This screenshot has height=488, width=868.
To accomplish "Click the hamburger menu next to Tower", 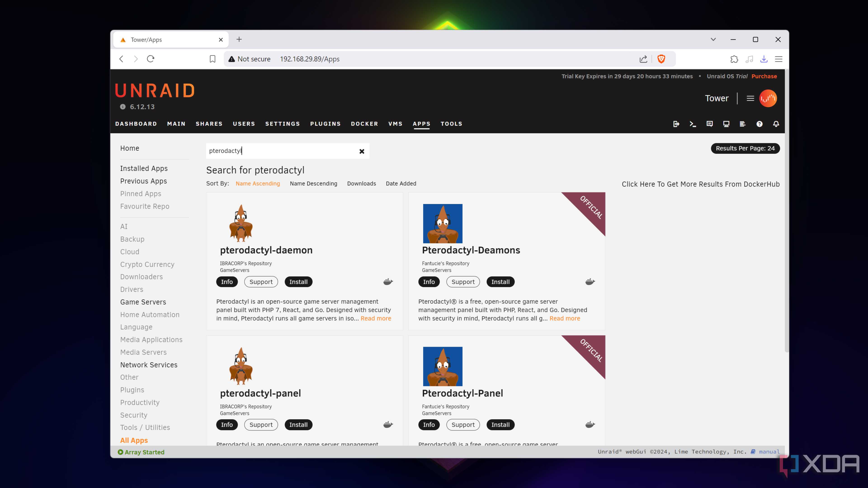I will [750, 98].
